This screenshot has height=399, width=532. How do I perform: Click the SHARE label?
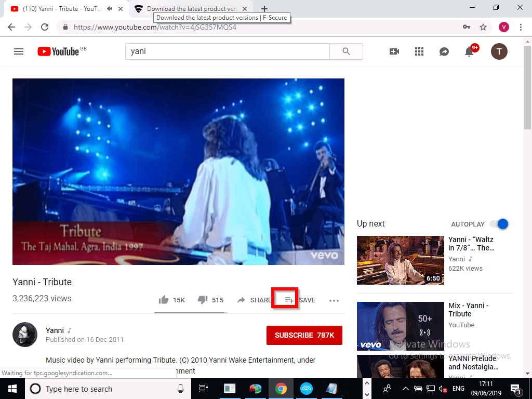point(261,300)
